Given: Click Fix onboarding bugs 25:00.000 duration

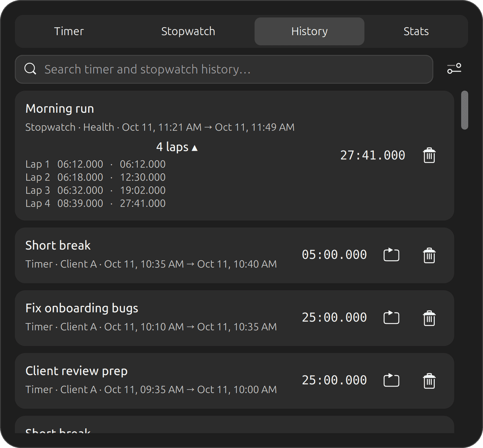Looking at the screenshot, I should click(x=334, y=318).
